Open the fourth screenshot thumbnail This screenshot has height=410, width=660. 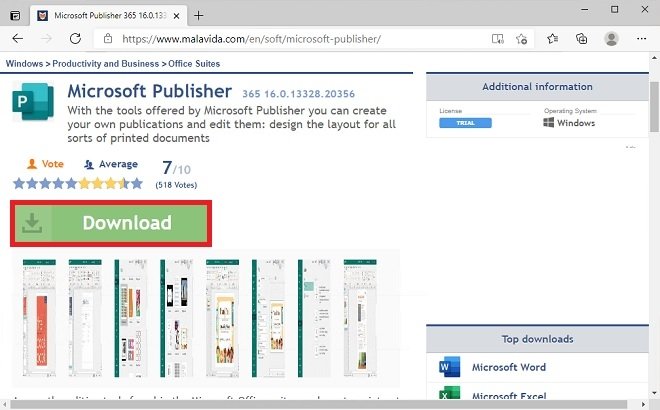point(177,318)
